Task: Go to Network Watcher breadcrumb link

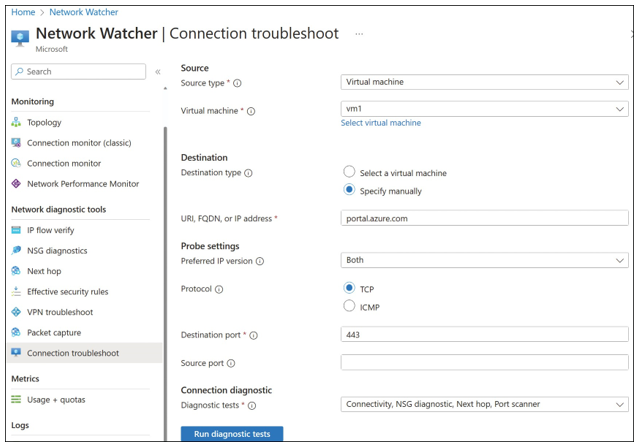Action: 84,12
